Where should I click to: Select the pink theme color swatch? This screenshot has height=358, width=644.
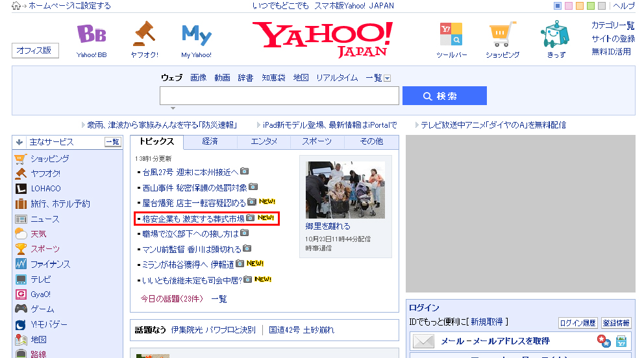coord(569,6)
